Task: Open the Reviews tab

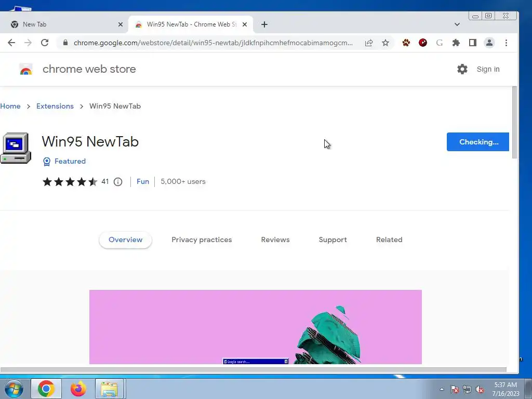Action: [x=275, y=240]
